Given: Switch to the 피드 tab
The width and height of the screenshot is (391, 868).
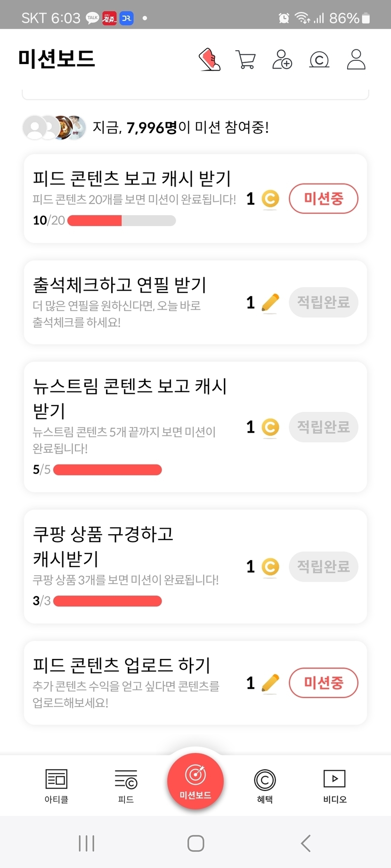Looking at the screenshot, I should (126, 786).
